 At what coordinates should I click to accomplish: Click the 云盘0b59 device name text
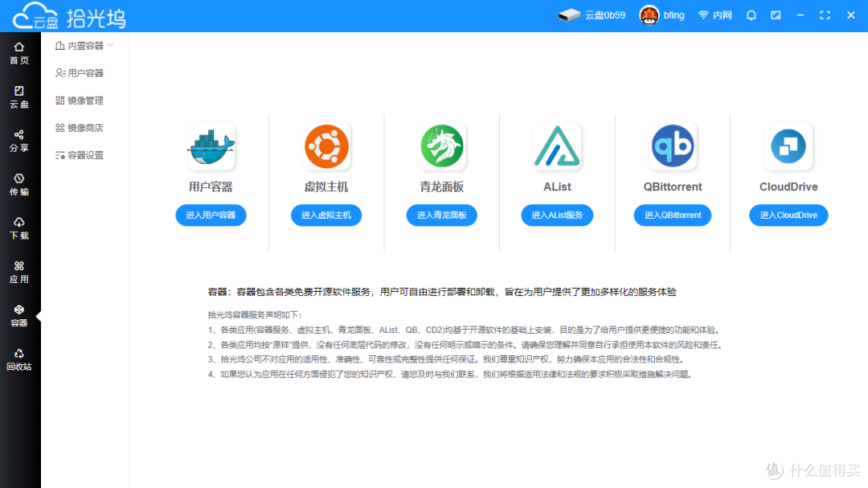(605, 15)
